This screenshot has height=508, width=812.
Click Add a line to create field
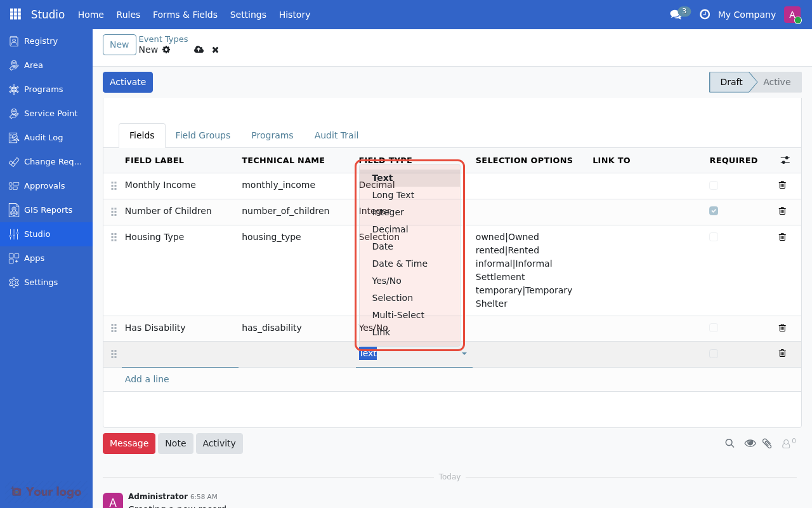(x=147, y=378)
